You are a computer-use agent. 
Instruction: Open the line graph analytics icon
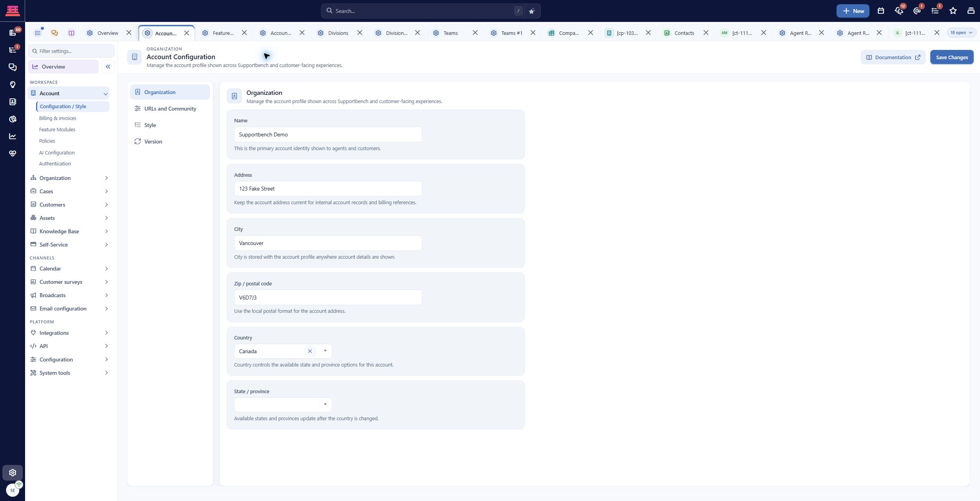pos(13,136)
